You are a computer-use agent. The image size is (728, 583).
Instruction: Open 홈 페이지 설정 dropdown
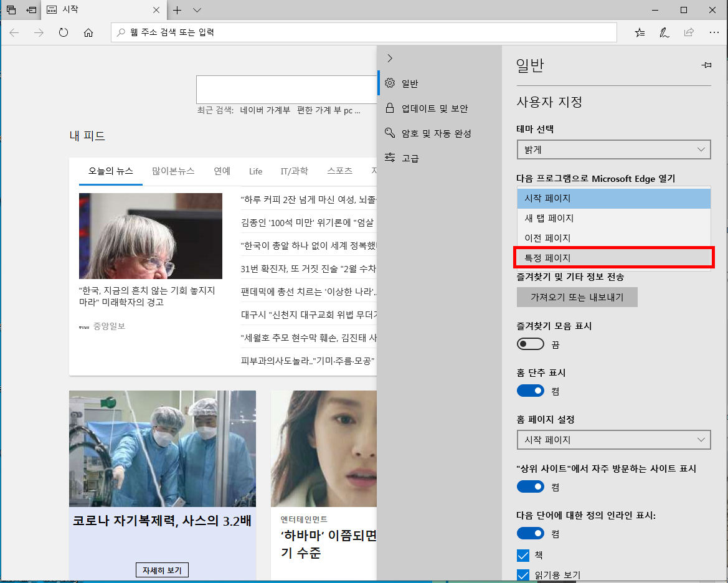(x=613, y=440)
